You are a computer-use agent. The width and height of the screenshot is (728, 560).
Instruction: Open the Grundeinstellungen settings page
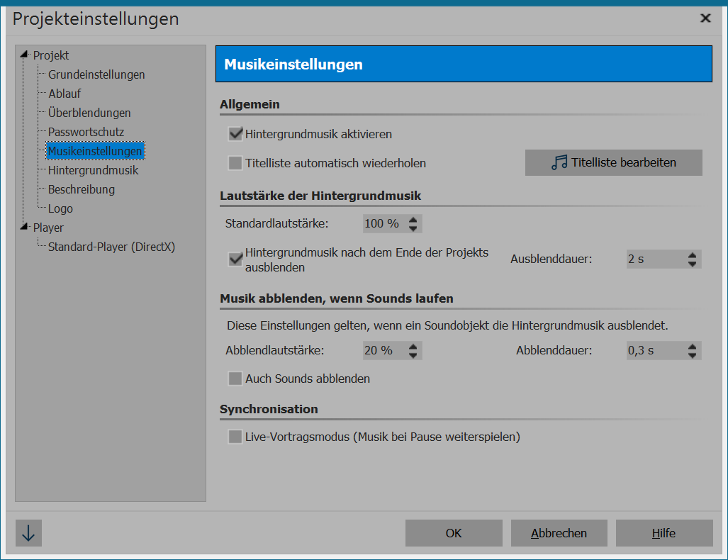(96, 74)
